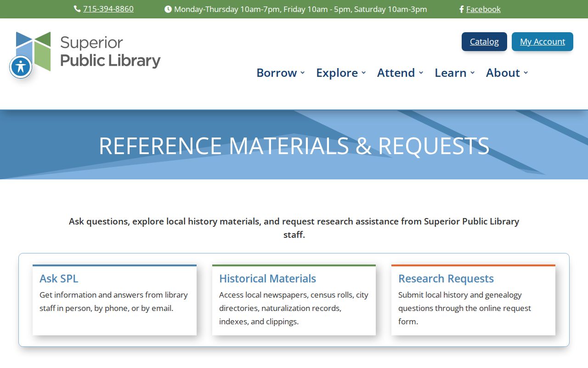
Task: Click the 'Ask questions, explore local history' intro text
Action: 294,228
